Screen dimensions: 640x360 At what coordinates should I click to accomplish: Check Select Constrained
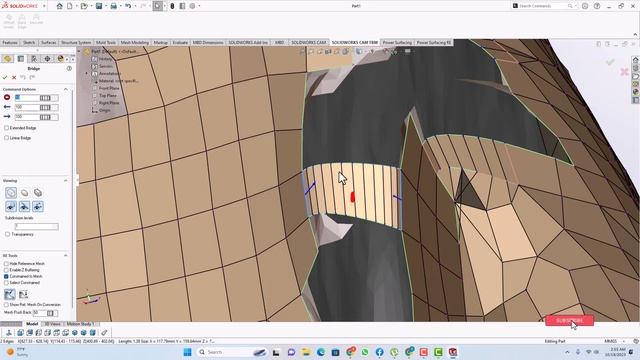6,282
